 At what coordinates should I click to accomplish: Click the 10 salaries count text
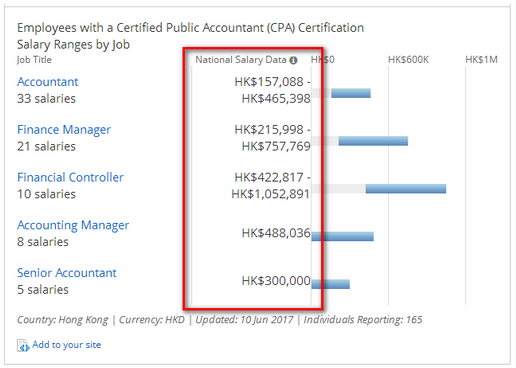(x=46, y=194)
